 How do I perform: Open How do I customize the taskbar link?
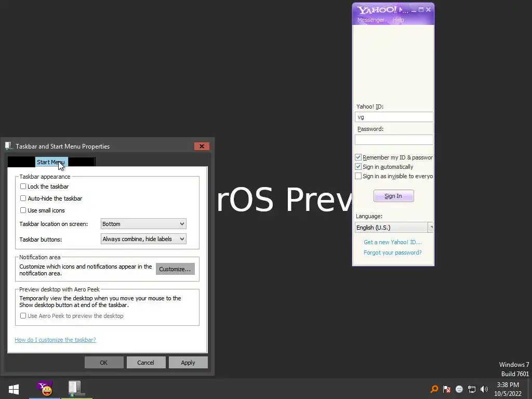point(55,340)
